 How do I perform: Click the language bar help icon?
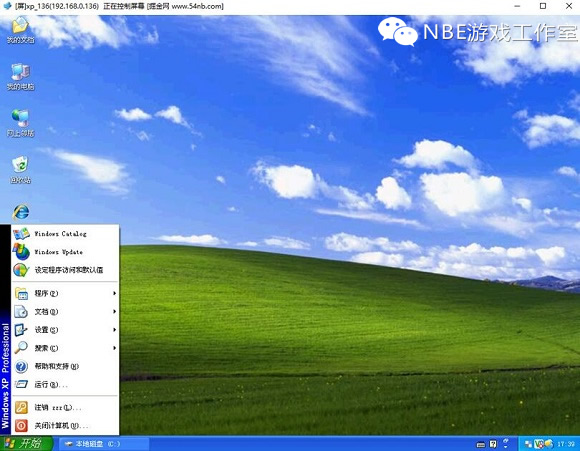[x=493, y=444]
